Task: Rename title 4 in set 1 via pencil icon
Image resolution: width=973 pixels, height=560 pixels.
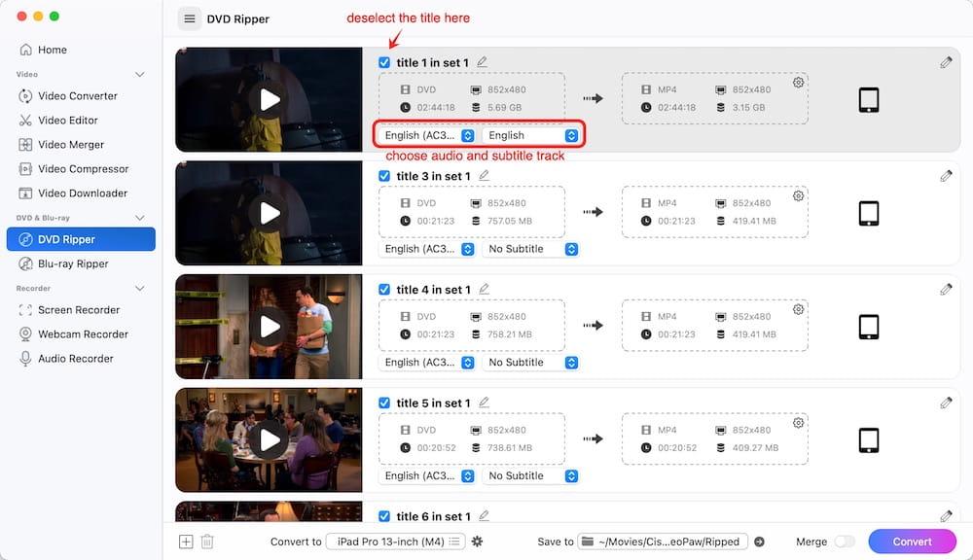Action: click(484, 289)
